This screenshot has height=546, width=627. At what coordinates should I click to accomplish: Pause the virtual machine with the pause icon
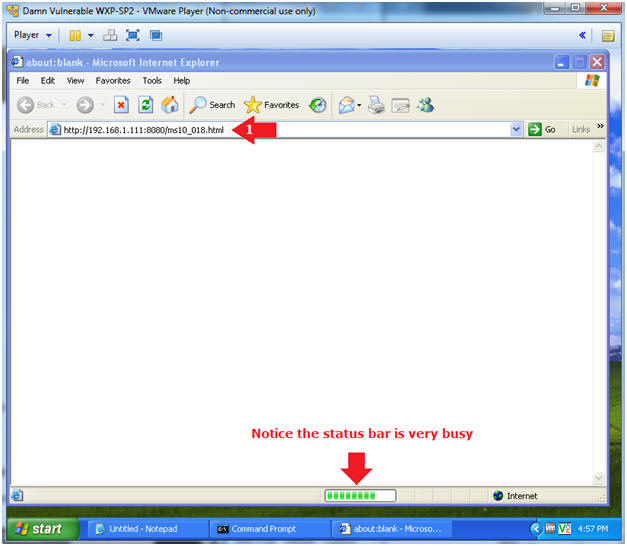click(x=75, y=36)
